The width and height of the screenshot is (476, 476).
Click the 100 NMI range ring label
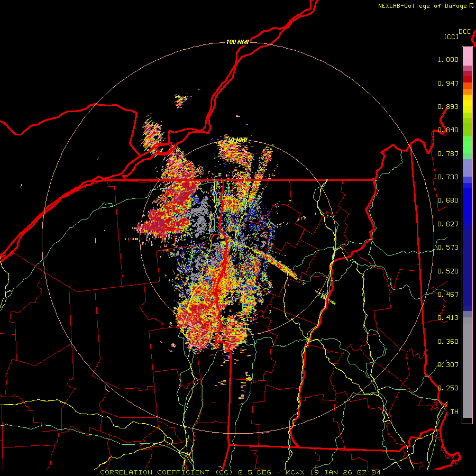coord(237,42)
